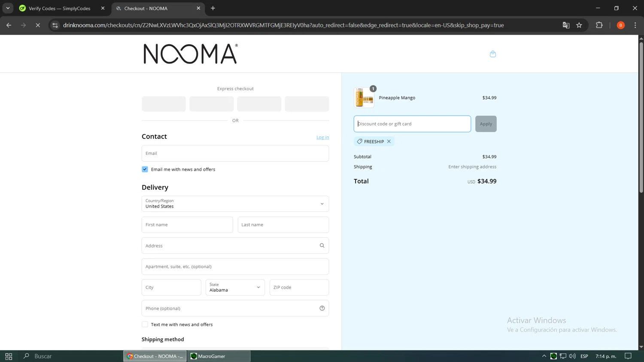Open a new browser tab
The height and width of the screenshot is (362, 644).
pos(213,8)
